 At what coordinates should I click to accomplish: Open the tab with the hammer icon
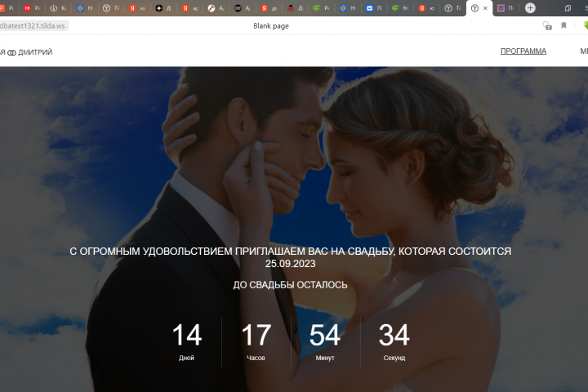pyautogui.click(x=216, y=8)
